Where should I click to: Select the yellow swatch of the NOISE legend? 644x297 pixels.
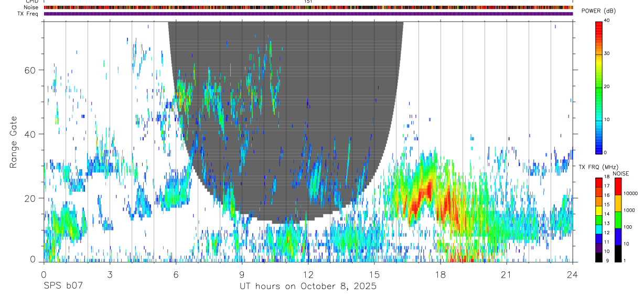(x=617, y=203)
